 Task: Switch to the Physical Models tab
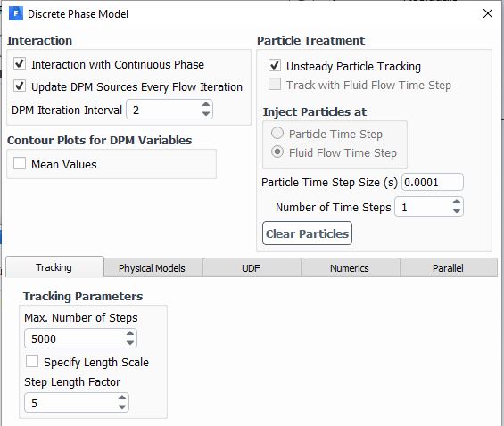152,268
